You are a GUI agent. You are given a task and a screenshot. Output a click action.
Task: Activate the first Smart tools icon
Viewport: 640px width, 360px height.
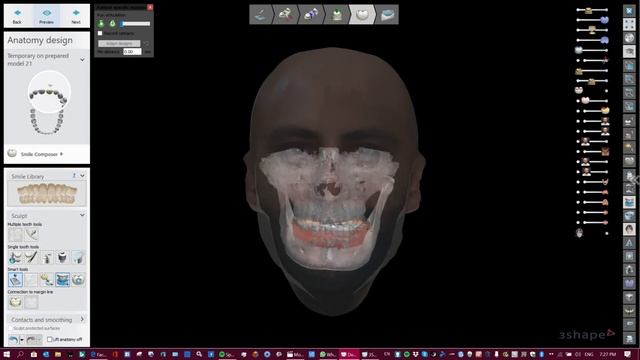(x=16, y=280)
